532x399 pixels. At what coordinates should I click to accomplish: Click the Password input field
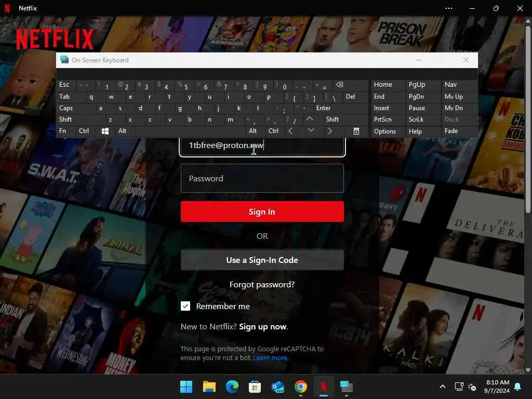262,179
